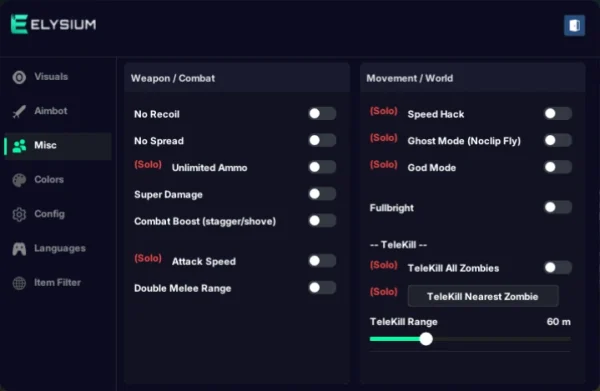Click the Misc people icon
Image resolution: width=600 pixels, height=391 pixels.
pyautogui.click(x=19, y=146)
